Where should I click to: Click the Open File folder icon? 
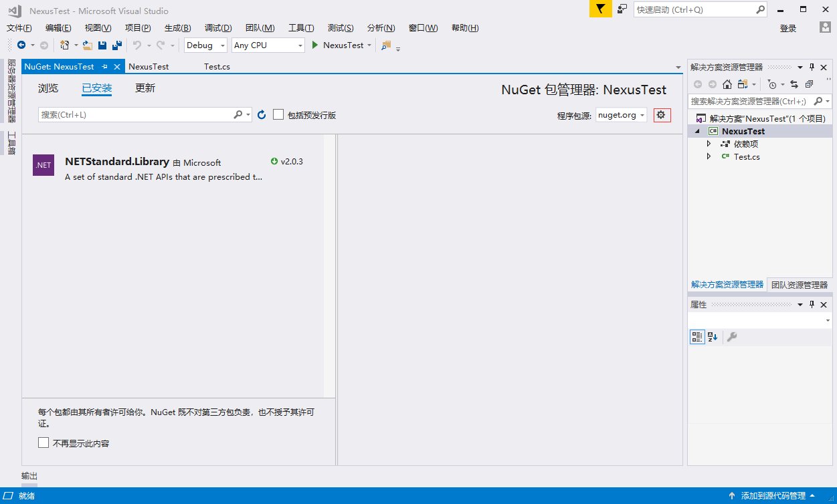(x=87, y=45)
